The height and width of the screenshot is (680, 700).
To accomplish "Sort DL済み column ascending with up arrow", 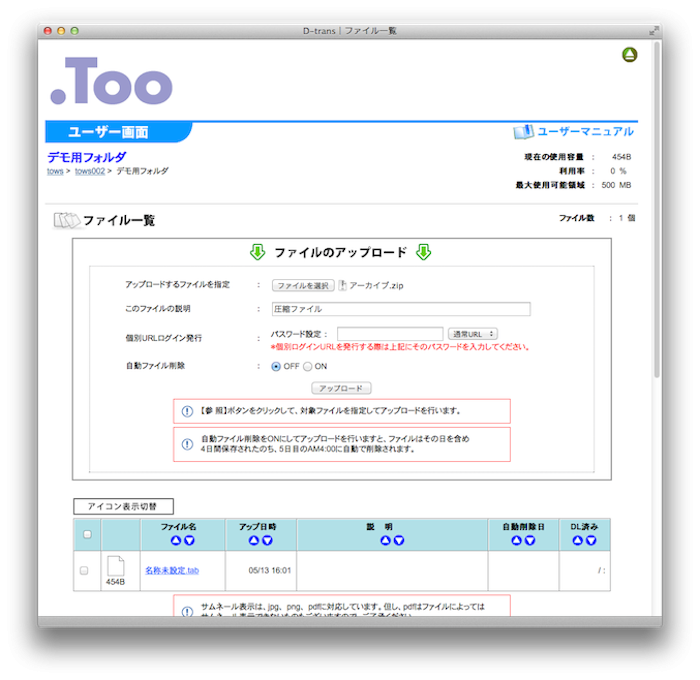I will click(578, 541).
